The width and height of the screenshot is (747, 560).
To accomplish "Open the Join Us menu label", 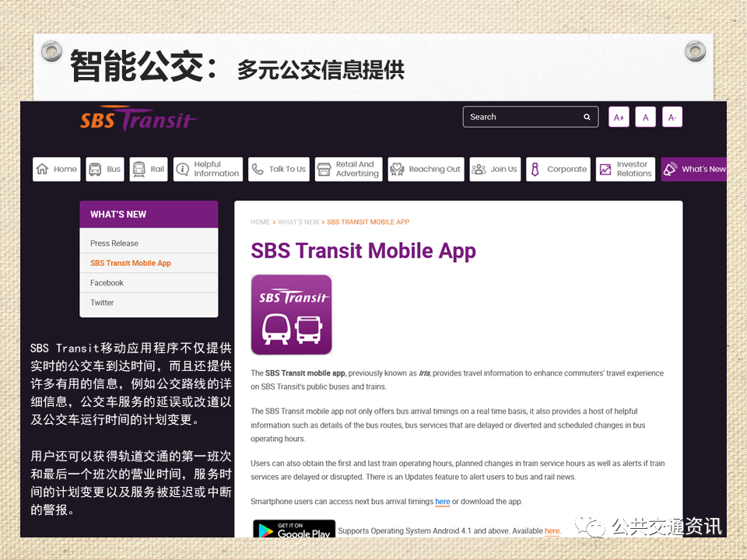I will (x=503, y=169).
